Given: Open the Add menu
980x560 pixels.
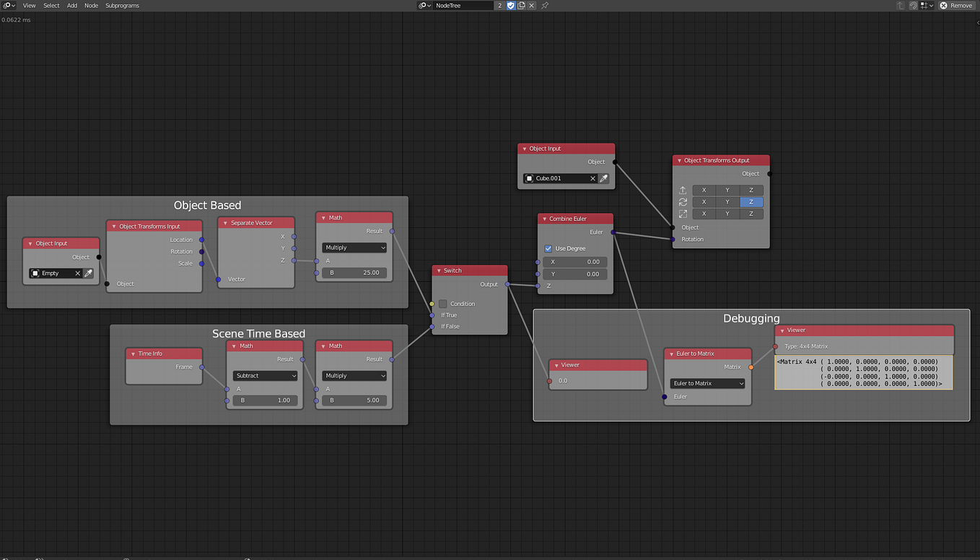Looking at the screenshot, I should tap(72, 6).
